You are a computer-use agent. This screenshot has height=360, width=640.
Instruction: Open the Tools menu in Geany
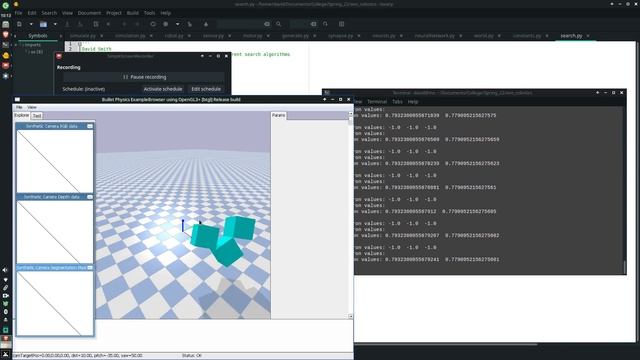[x=149, y=13]
